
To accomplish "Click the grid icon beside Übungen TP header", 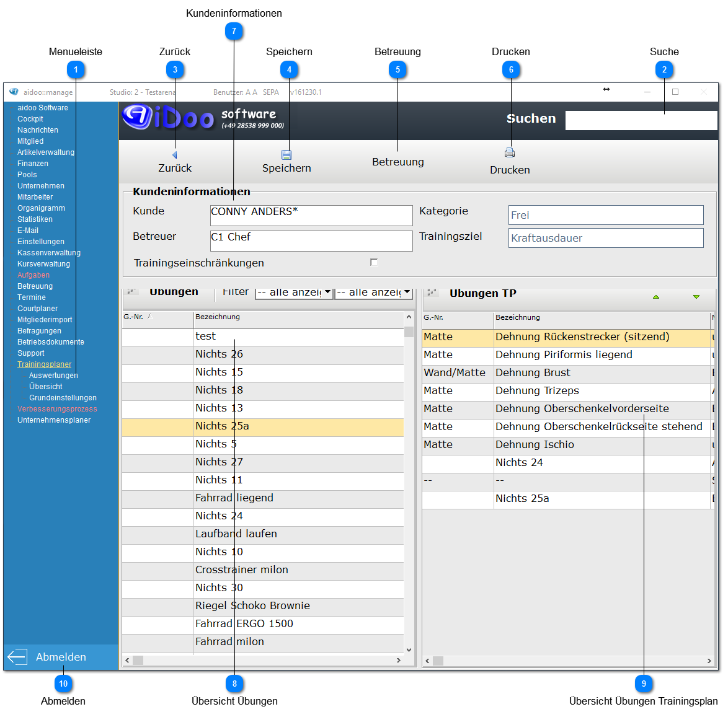I will (x=433, y=292).
